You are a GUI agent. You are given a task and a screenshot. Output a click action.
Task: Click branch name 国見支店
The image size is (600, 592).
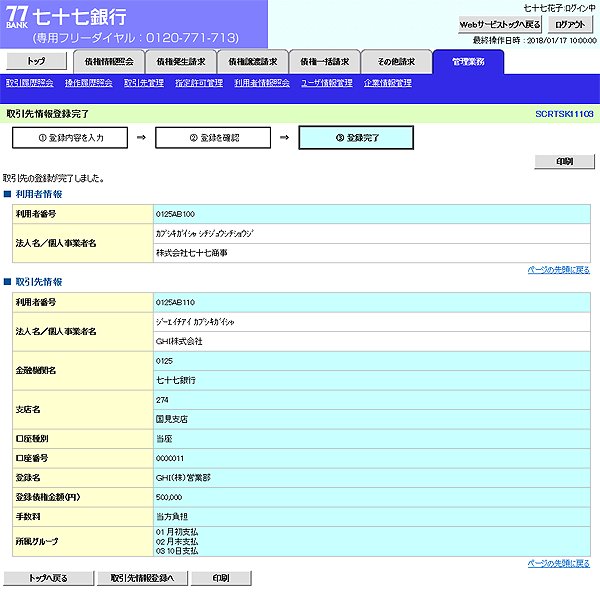pyautogui.click(x=172, y=419)
